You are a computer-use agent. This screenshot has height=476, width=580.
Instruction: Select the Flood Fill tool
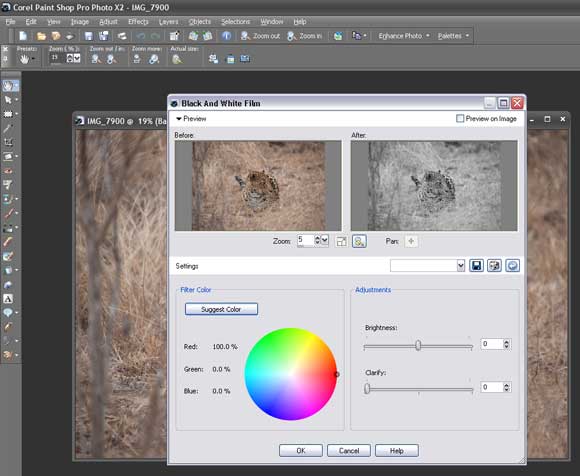tap(8, 270)
